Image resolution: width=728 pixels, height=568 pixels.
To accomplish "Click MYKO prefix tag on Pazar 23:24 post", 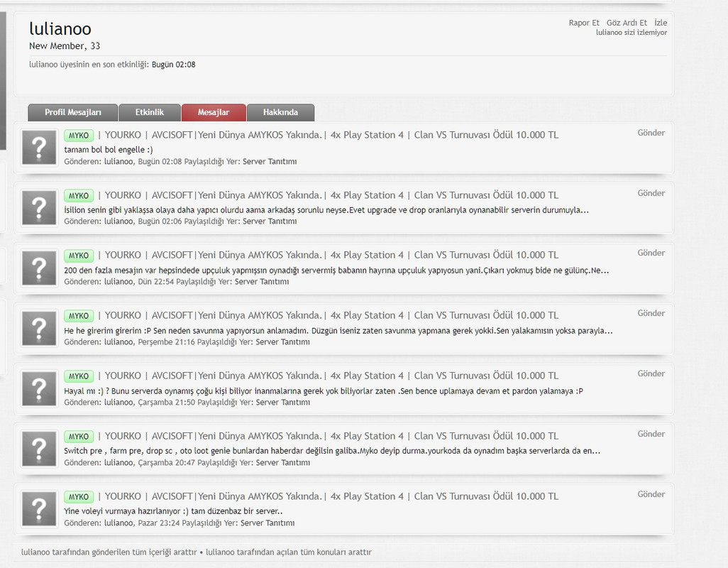I will 79,497.
